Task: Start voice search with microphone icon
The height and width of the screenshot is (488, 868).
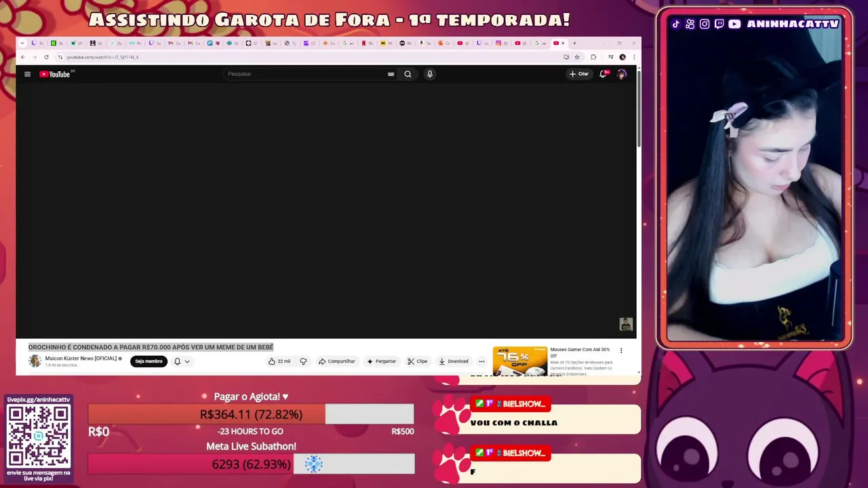Action: click(x=429, y=74)
